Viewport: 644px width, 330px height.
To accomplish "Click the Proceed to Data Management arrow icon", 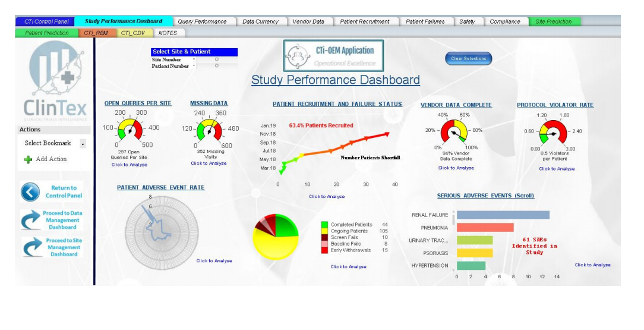I will point(31,220).
